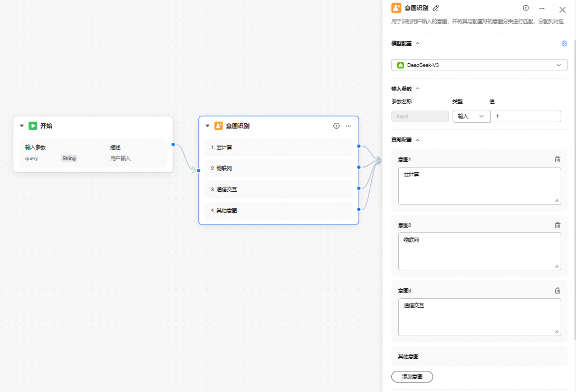Click the circled T icon on intent node

click(x=337, y=126)
